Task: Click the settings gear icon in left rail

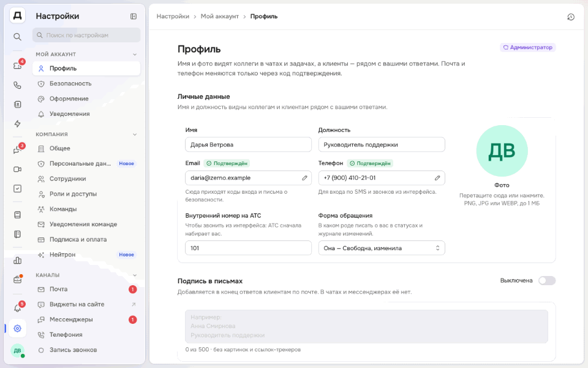Action: tap(17, 329)
